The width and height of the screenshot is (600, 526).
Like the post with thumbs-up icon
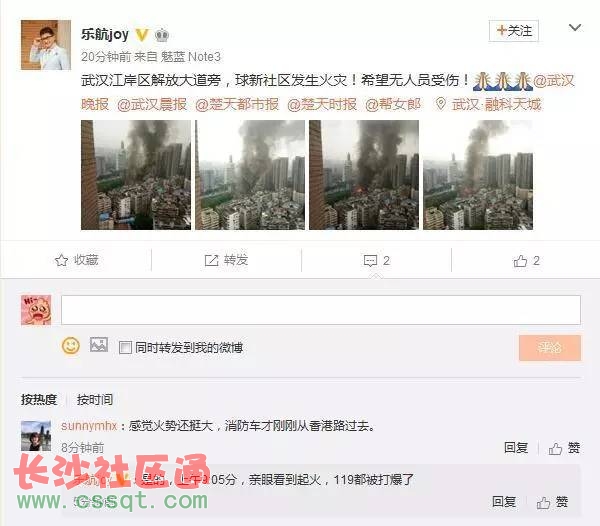point(520,261)
